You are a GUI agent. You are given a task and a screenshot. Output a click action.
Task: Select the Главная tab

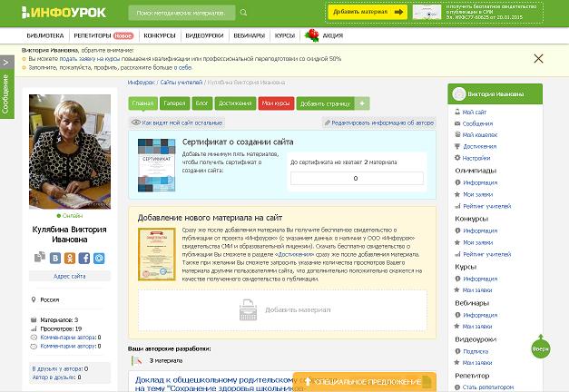click(143, 103)
